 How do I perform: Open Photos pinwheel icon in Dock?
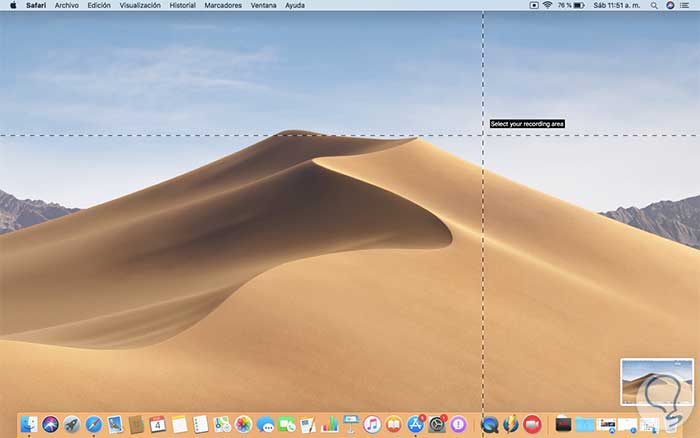[x=243, y=424]
